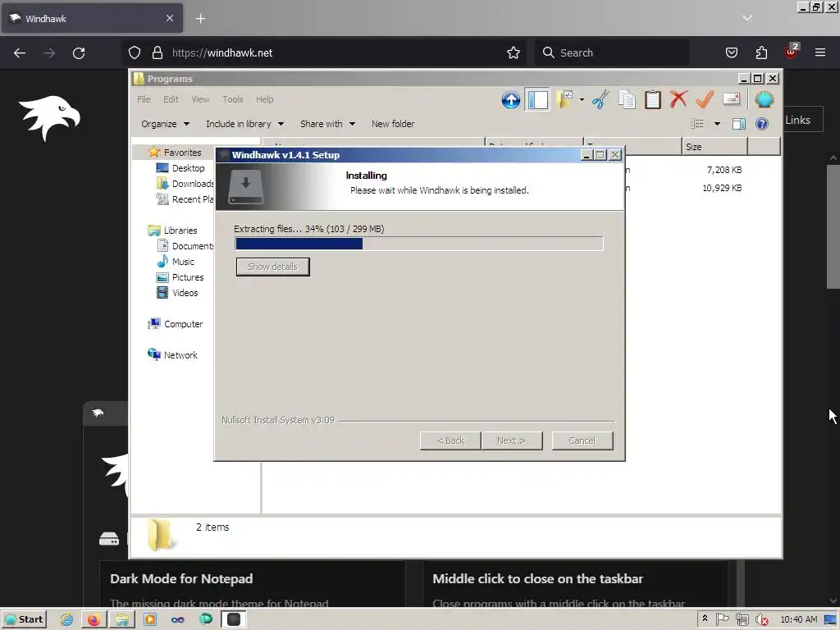The height and width of the screenshot is (630, 840).
Task: Click the blue Help question mark icon
Action: point(761,125)
